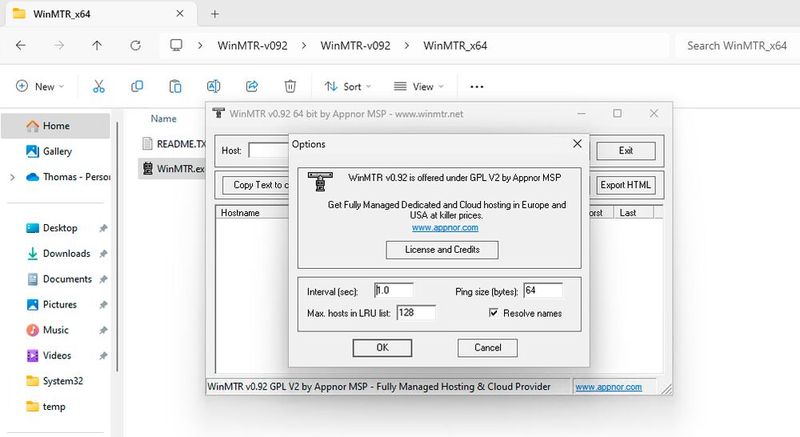The height and width of the screenshot is (437, 800).
Task: Expand the Thomas - Personal OneDrive node
Action: (x=13, y=177)
